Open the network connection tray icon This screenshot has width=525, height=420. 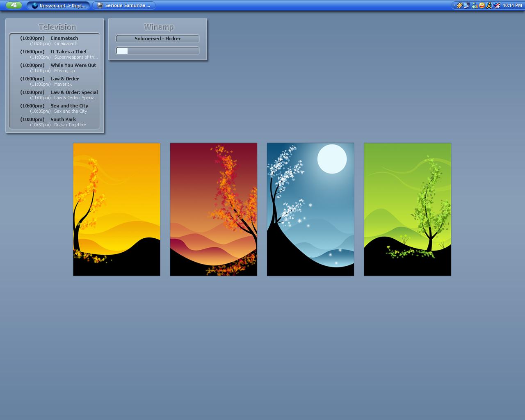coord(466,5)
